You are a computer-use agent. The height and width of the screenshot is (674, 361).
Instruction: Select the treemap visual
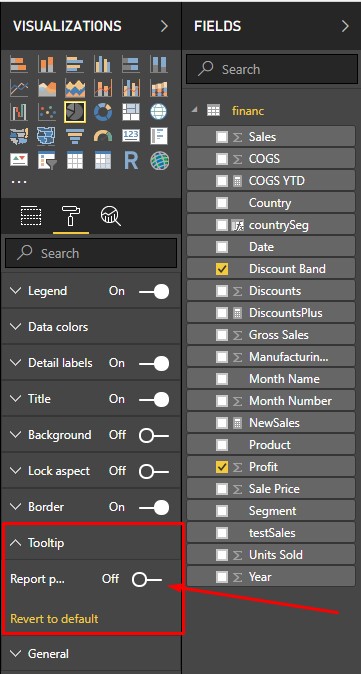[x=131, y=112]
